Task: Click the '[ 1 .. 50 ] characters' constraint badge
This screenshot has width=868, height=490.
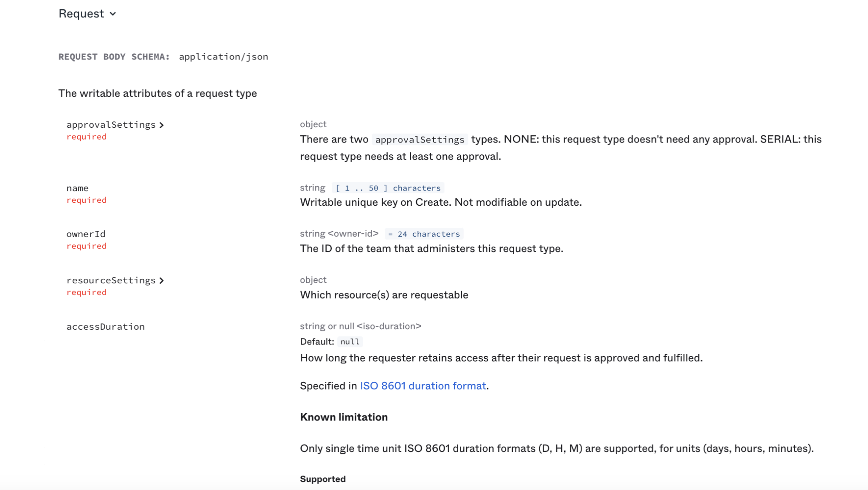Action: click(388, 188)
